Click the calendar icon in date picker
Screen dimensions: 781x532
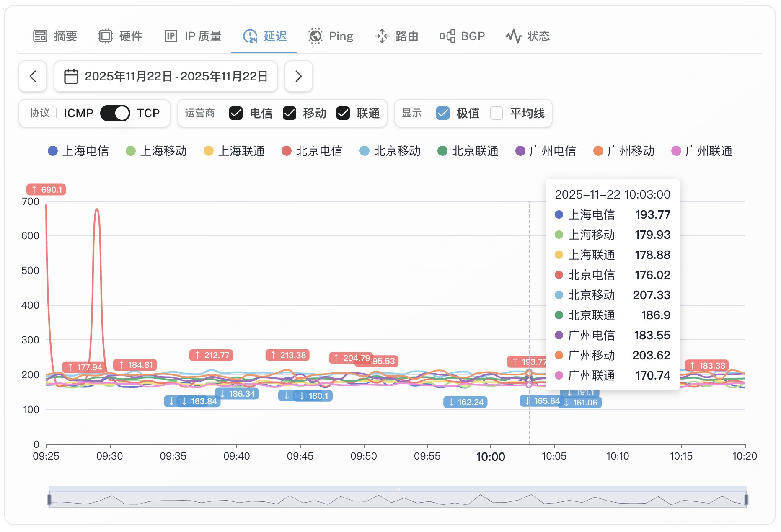(71, 76)
